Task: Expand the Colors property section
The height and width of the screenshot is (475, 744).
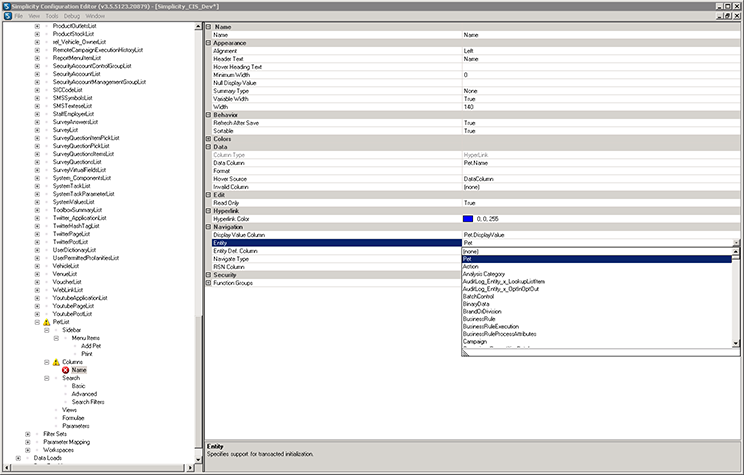Action: [208, 139]
